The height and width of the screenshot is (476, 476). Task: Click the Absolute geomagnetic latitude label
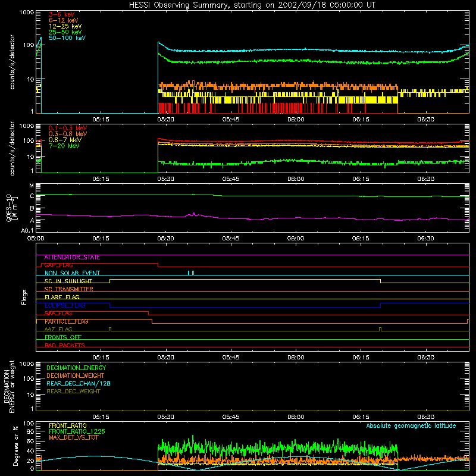[x=411, y=426]
